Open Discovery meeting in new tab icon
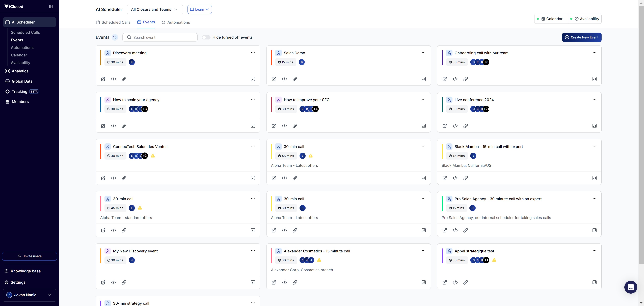Image resolution: width=644 pixels, height=306 pixels. [103, 79]
